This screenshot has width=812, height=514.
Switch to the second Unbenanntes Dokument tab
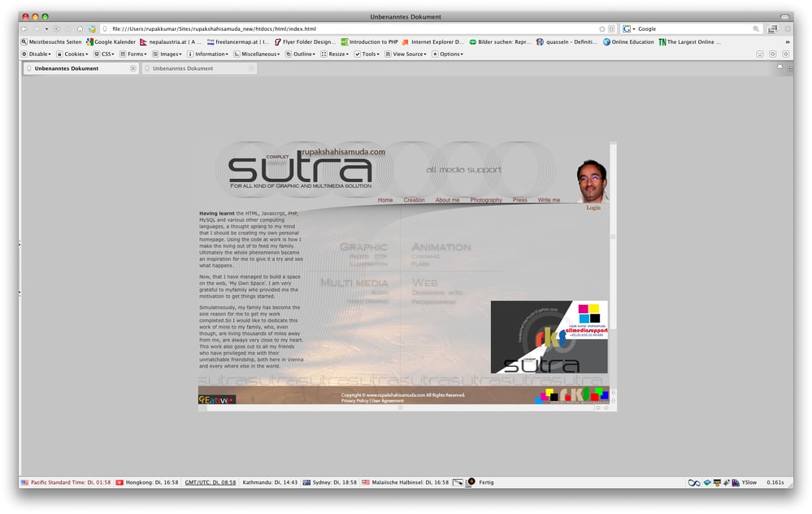[x=199, y=68]
